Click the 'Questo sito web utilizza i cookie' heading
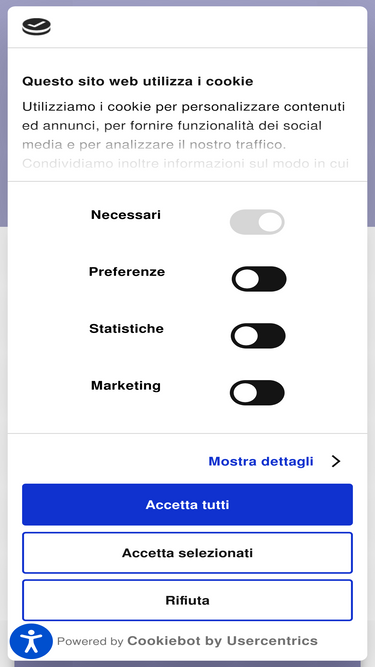The height and width of the screenshot is (667, 375). click(138, 81)
